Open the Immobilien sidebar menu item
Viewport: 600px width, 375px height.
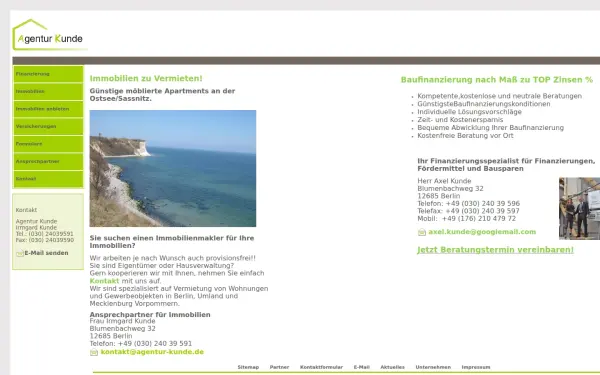point(48,91)
